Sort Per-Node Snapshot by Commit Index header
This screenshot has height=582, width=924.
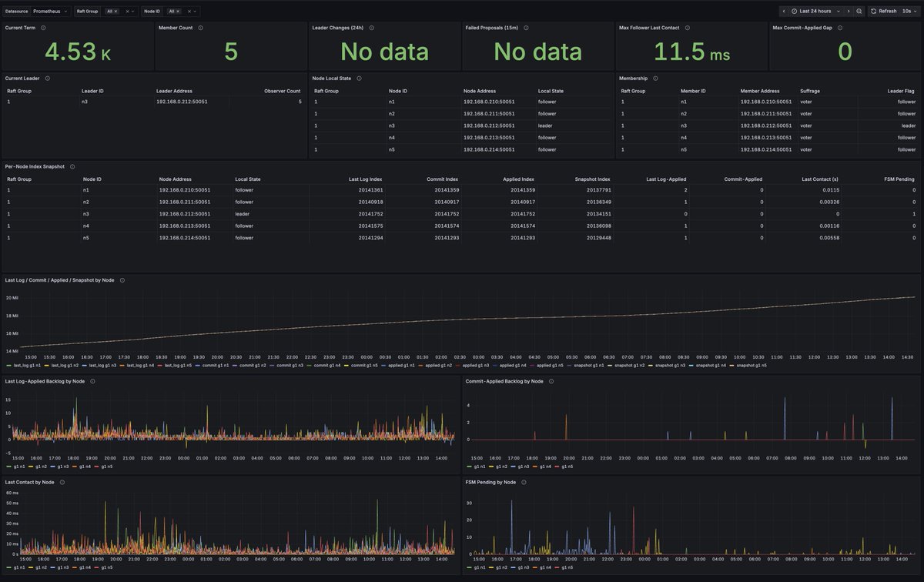point(444,179)
